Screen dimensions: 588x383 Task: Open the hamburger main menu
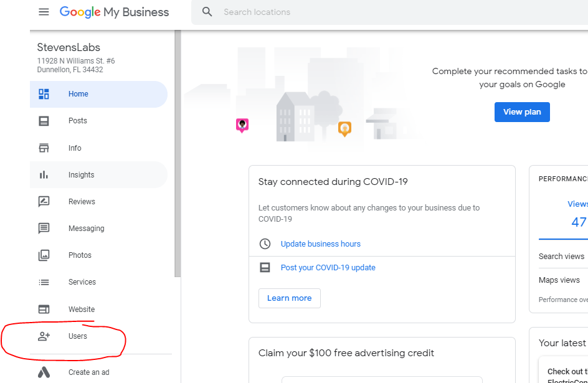coord(44,12)
